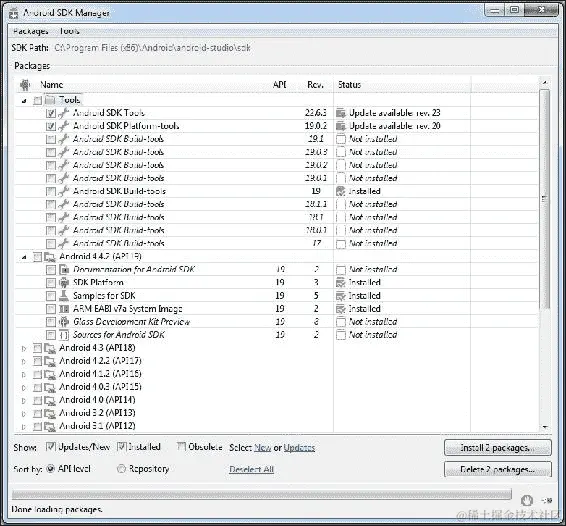
Task: Check the Sources for Android SDK checkbox
Action: pos(51,335)
